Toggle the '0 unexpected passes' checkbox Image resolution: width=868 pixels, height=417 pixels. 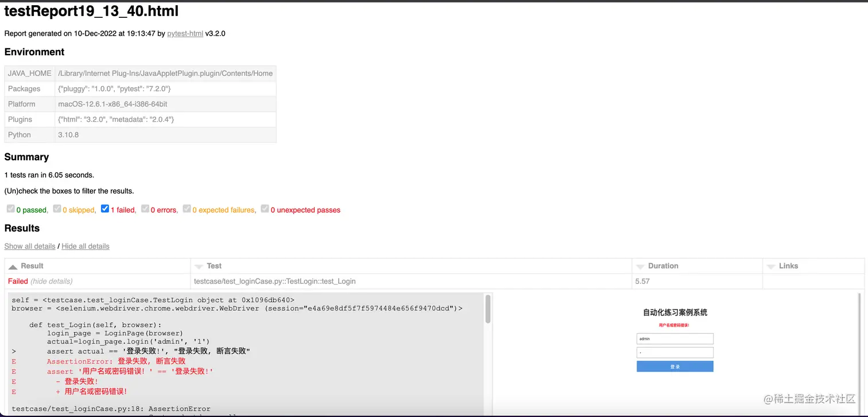point(265,209)
